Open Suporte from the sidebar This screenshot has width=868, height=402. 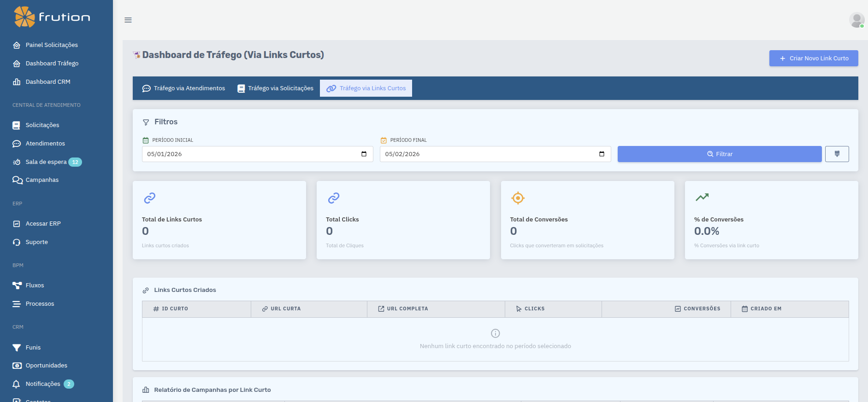pos(36,242)
